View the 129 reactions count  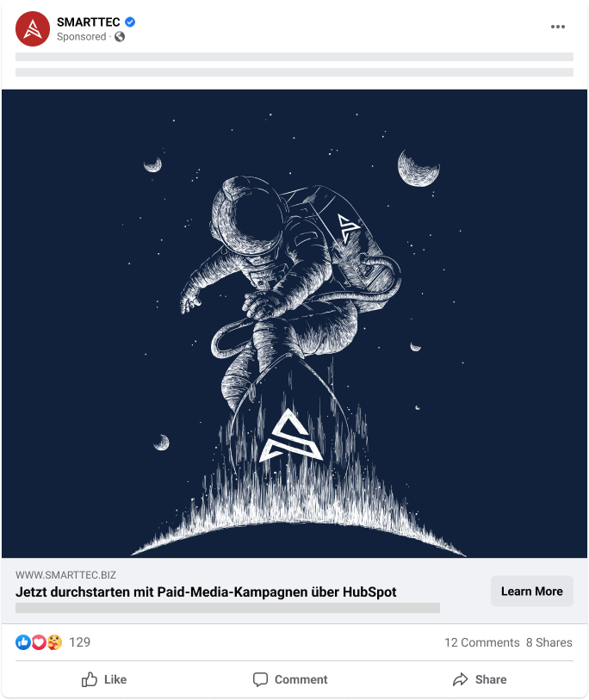(x=80, y=642)
